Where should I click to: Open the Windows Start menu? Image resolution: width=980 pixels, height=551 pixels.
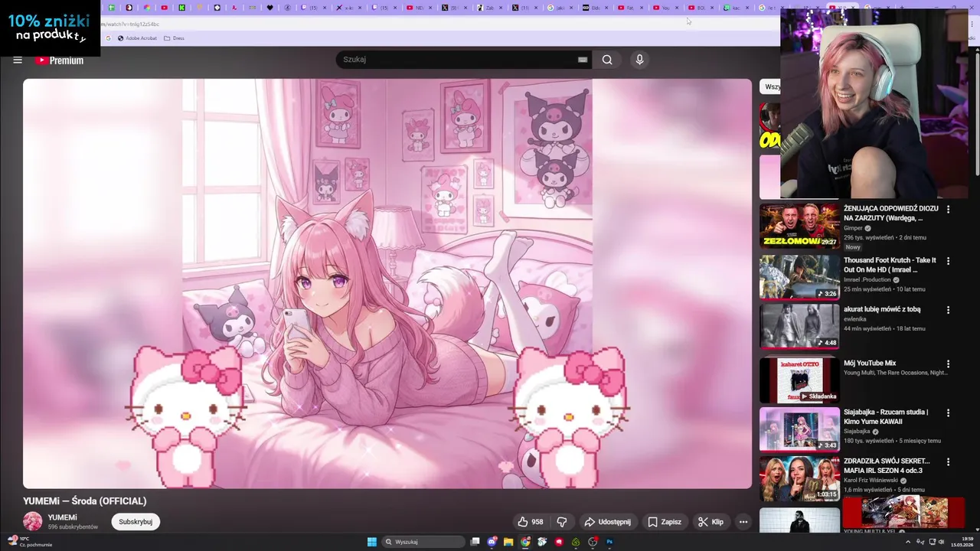372,542
